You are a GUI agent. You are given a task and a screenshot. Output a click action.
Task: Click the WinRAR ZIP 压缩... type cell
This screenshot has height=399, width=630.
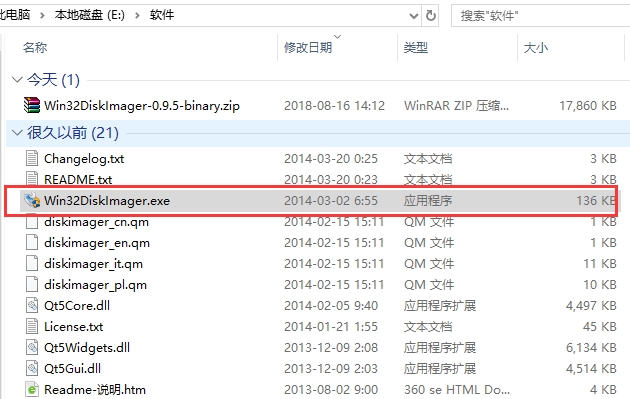point(456,106)
